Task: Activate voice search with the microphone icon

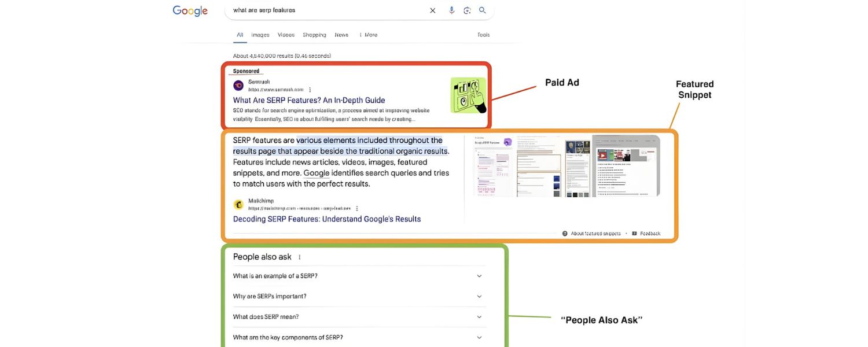Action: tap(451, 10)
